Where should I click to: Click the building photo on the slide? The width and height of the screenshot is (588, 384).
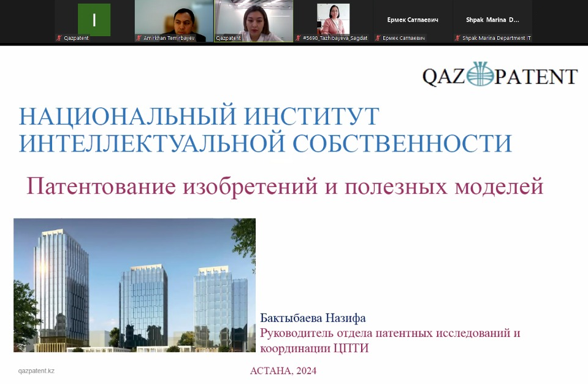[x=134, y=285]
